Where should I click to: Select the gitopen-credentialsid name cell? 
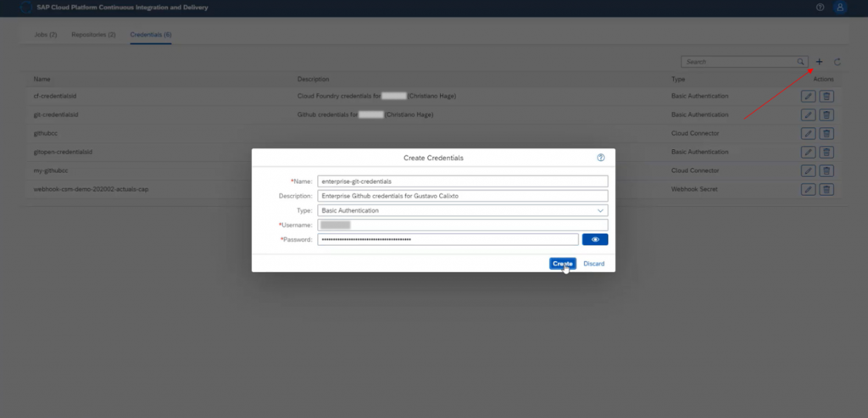[63, 152]
